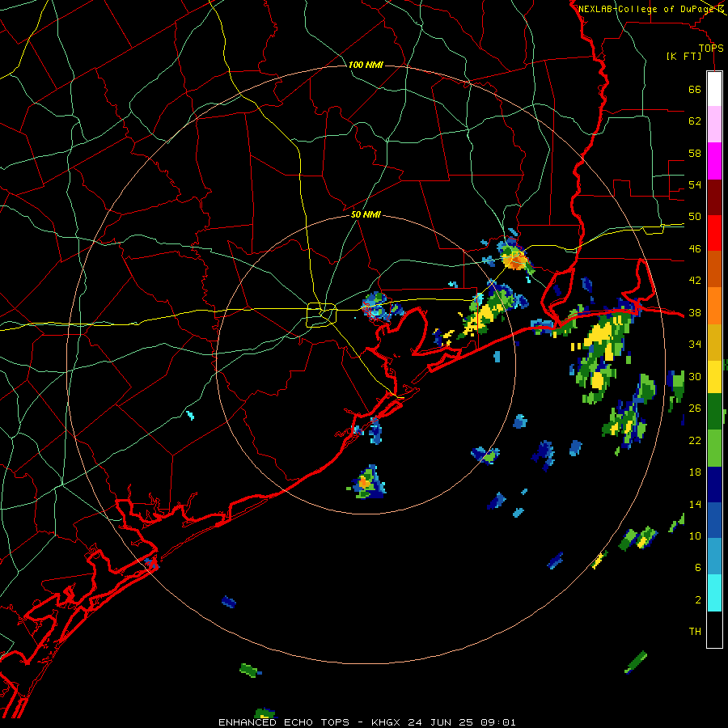The width and height of the screenshot is (728, 728).
Task: Click the legend value '58'
Action: tap(695, 153)
